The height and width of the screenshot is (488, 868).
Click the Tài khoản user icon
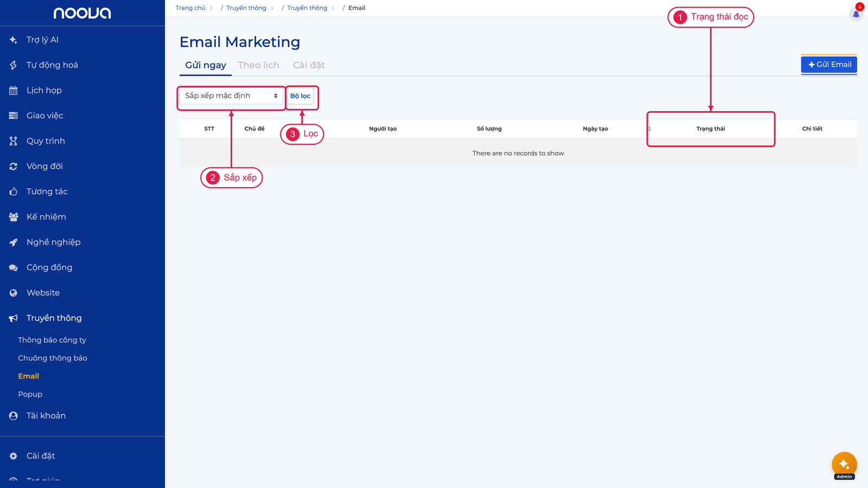coord(14,416)
